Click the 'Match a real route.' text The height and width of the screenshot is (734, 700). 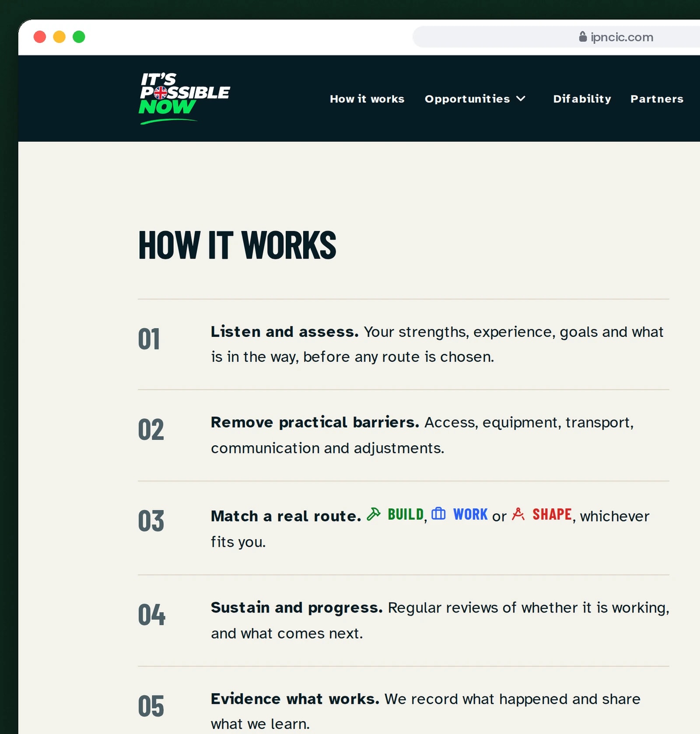click(x=286, y=516)
